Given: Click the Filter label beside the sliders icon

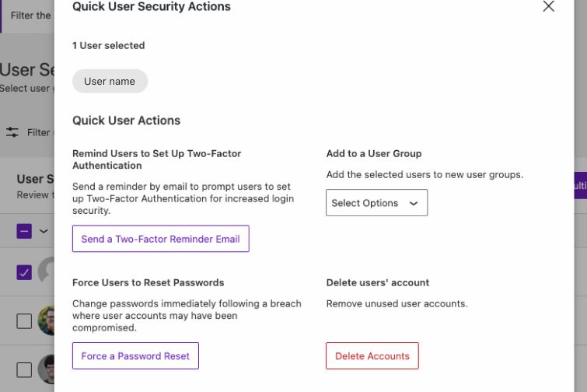Looking at the screenshot, I should [39, 132].
